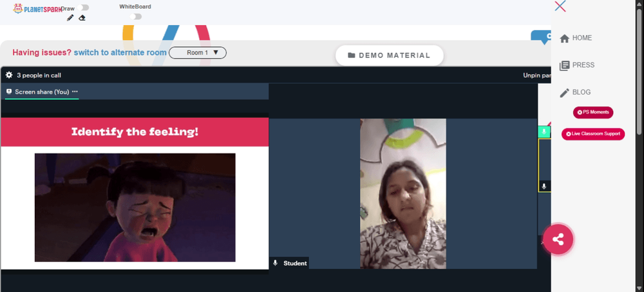Open call settings gear icon
644x292 pixels.
pyautogui.click(x=9, y=75)
